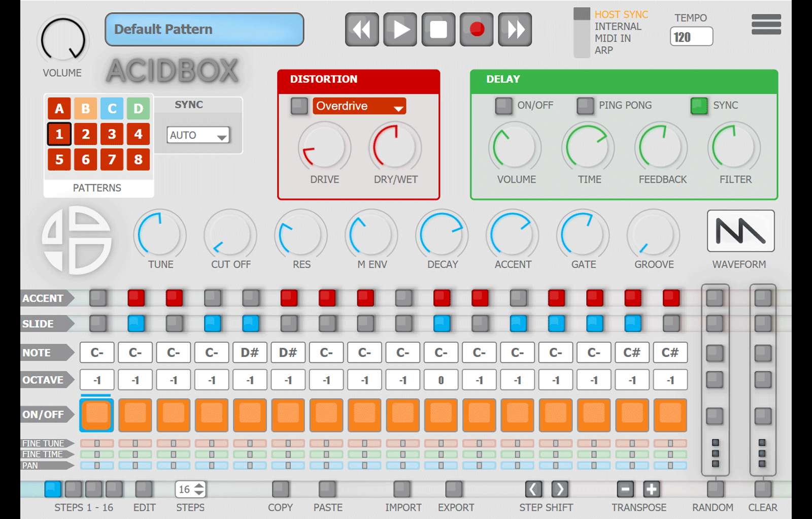This screenshot has height=519, width=812.
Task: Click the rewind transport button
Action: [362, 29]
